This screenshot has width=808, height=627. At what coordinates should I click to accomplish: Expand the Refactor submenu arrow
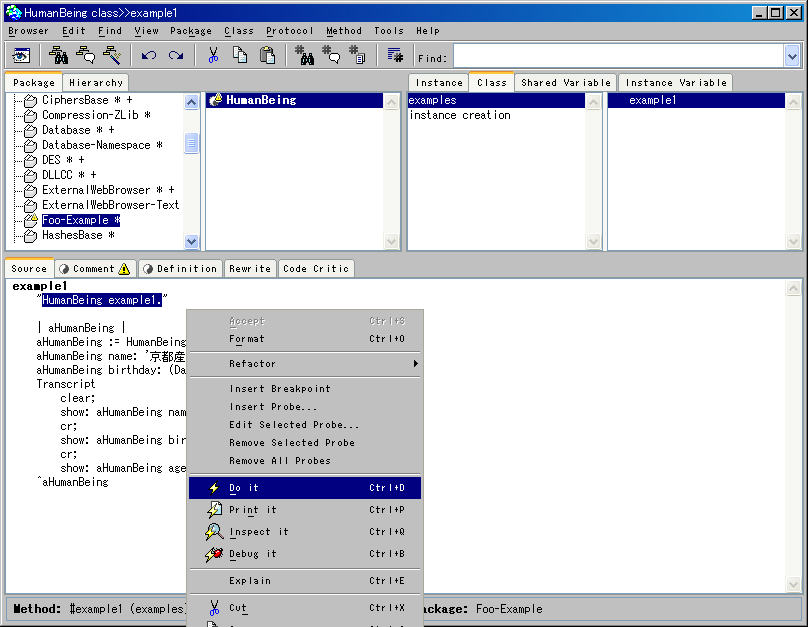[415, 364]
